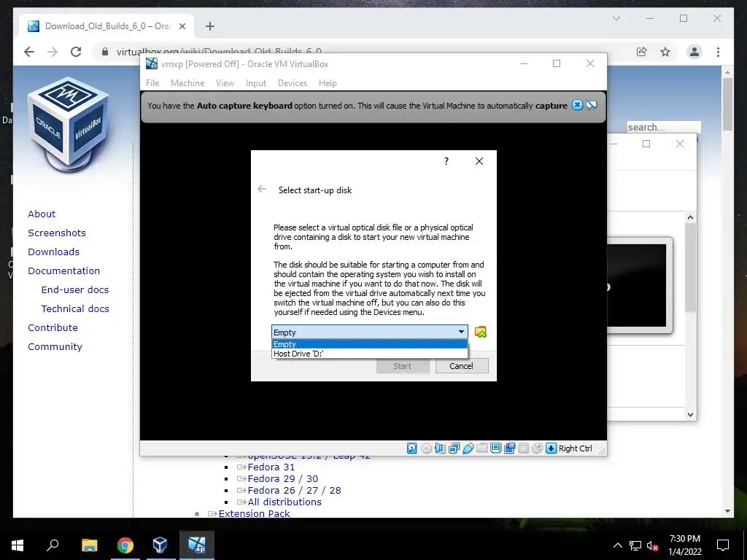Open Chrome's three-dot menu
Screen dimensions: 747x560
(x=718, y=52)
